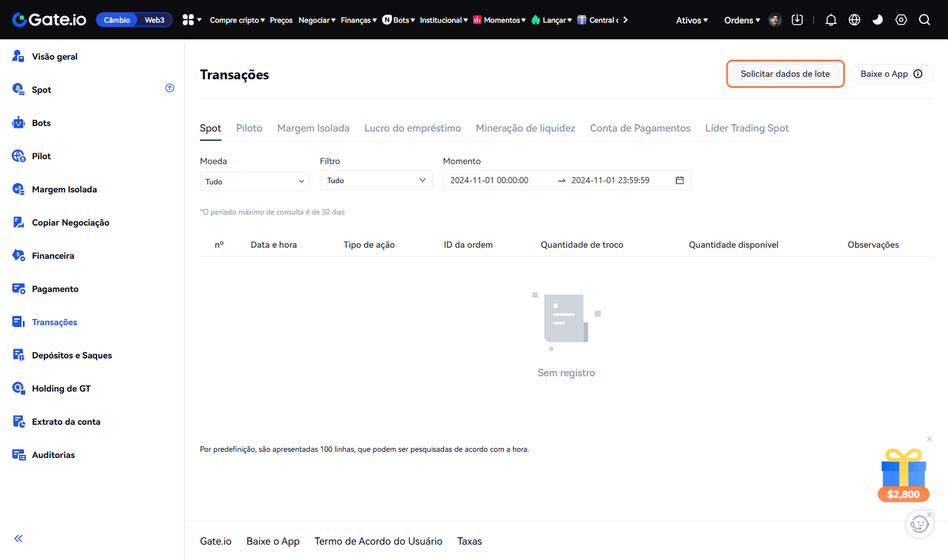
Task: Select the Líder Trading Spot tab
Action: [747, 128]
